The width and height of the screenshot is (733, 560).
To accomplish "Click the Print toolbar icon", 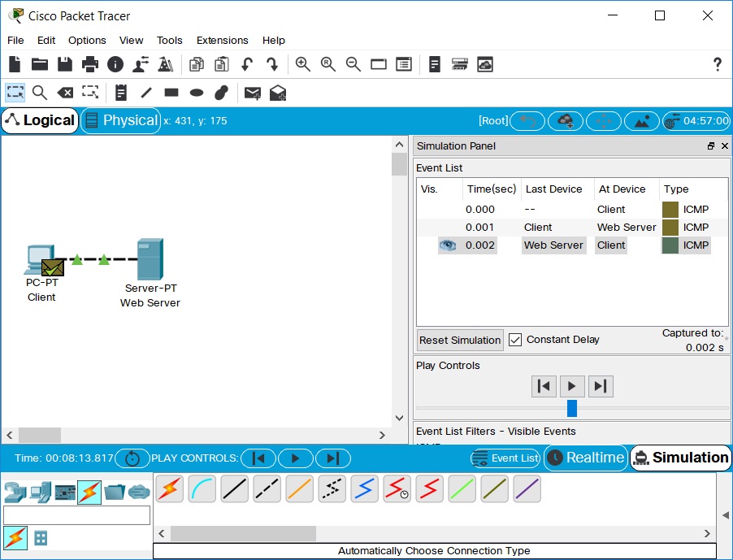I will [x=89, y=64].
